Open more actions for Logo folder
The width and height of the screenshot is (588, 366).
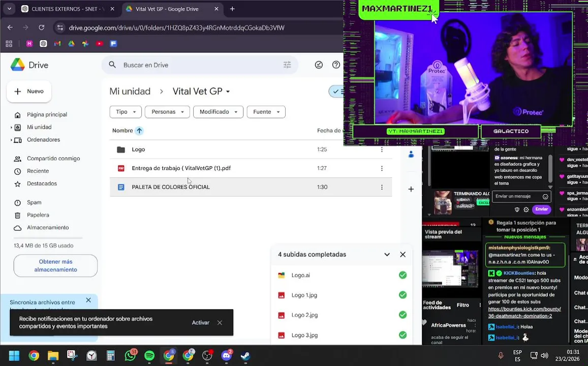tap(382, 149)
